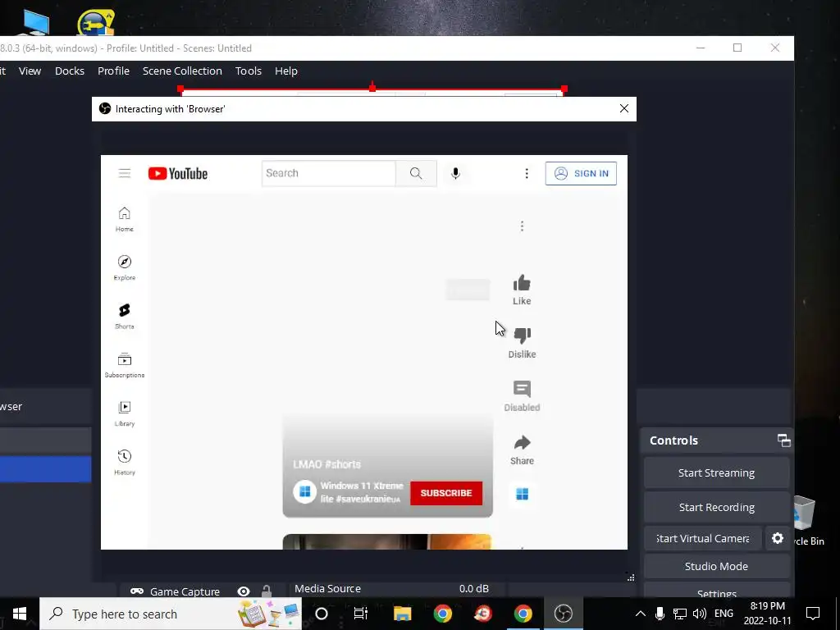Open File Explorer from taskbar
Image resolution: width=840 pixels, height=630 pixels.
[402, 614]
